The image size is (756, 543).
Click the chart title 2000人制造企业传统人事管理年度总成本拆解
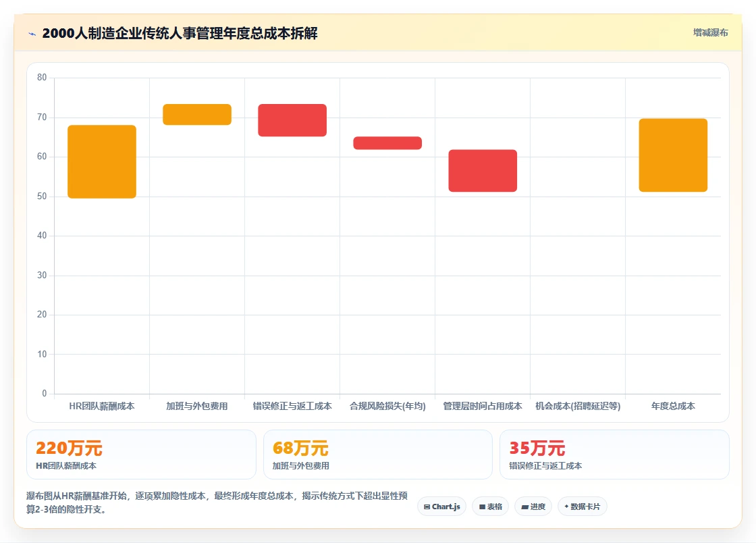(180, 33)
